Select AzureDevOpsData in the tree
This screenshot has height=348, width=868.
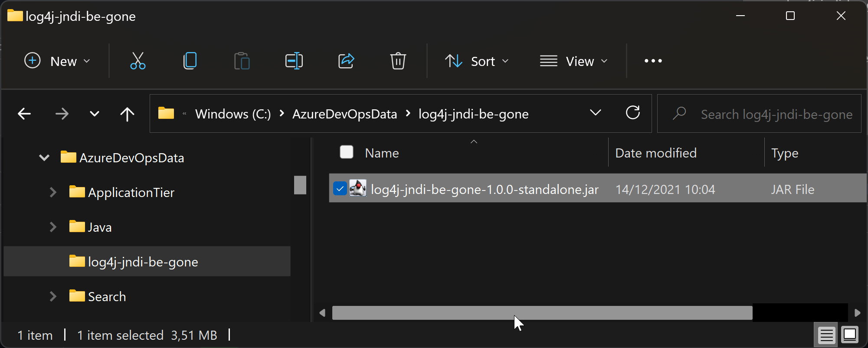click(x=131, y=158)
